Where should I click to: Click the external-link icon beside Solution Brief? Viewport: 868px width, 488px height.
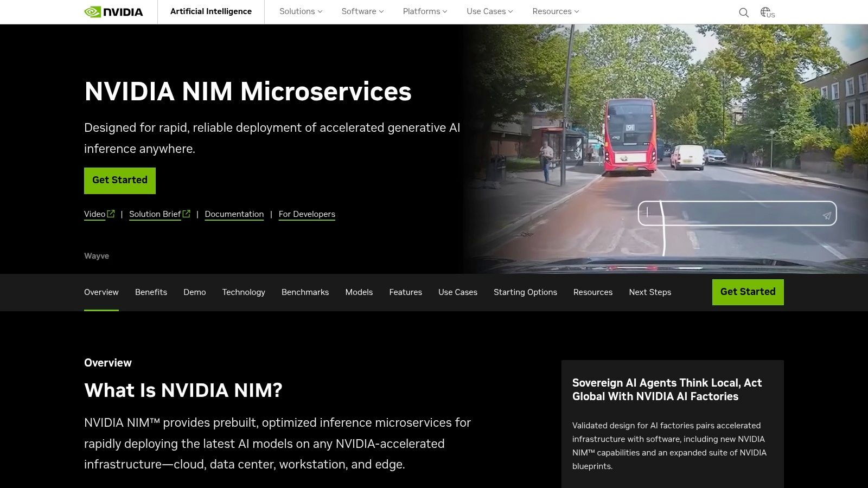[x=187, y=213]
